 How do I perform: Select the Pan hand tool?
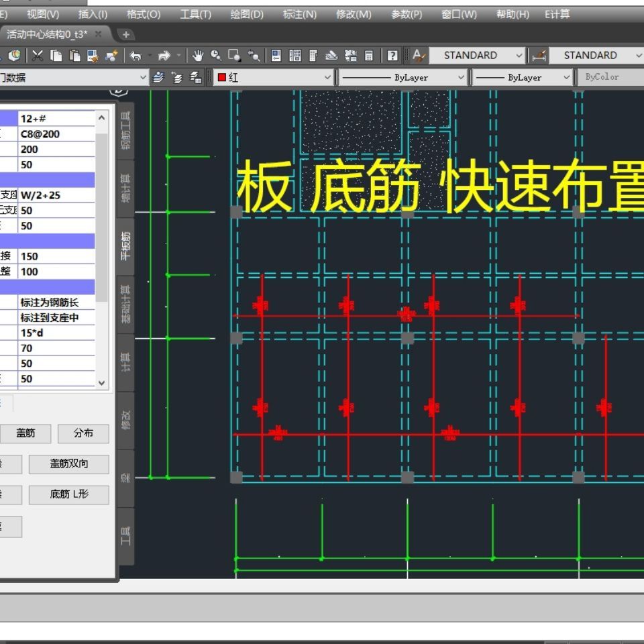tap(198, 56)
